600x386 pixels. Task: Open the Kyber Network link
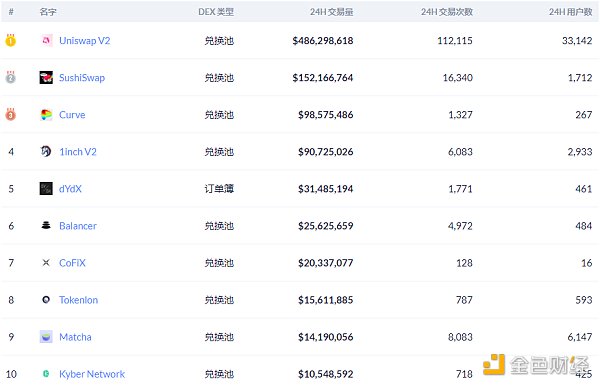(x=92, y=374)
